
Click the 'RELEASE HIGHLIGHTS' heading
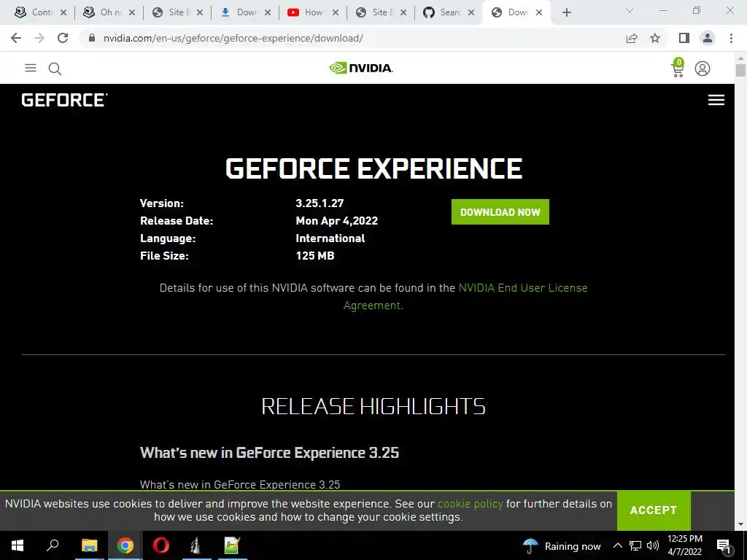pyautogui.click(x=373, y=406)
